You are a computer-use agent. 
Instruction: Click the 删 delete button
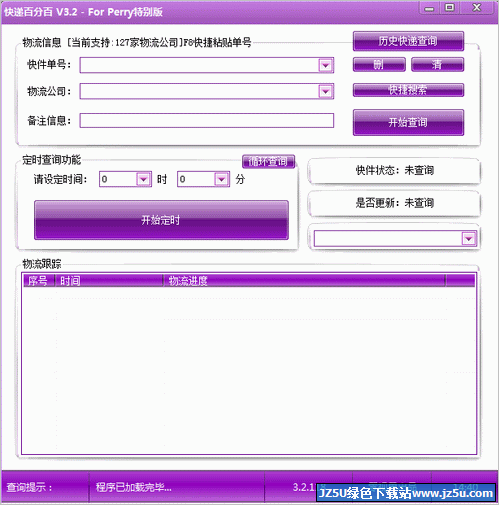[x=379, y=64]
